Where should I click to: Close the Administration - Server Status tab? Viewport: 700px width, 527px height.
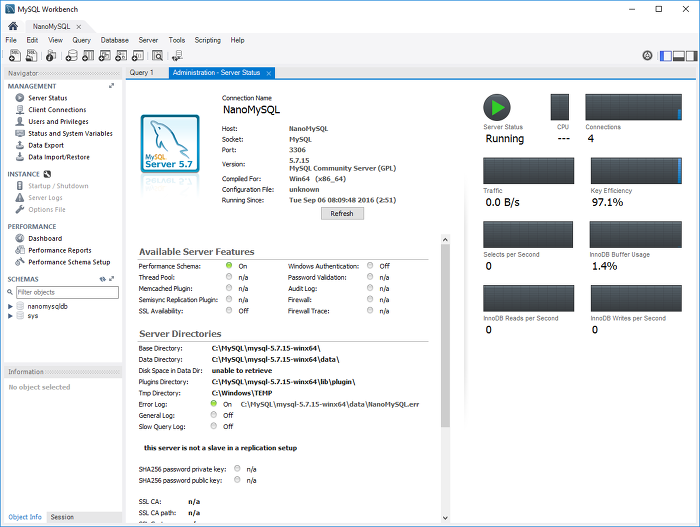pyautogui.click(x=269, y=73)
